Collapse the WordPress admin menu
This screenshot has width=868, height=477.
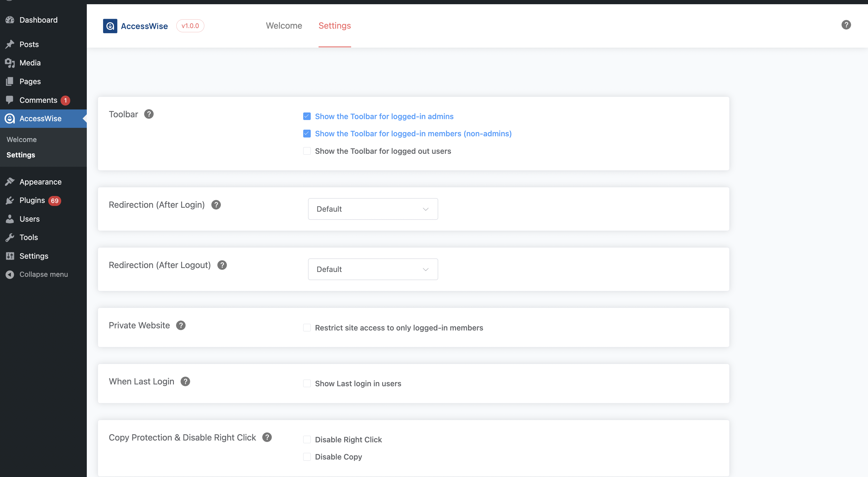coord(43,274)
